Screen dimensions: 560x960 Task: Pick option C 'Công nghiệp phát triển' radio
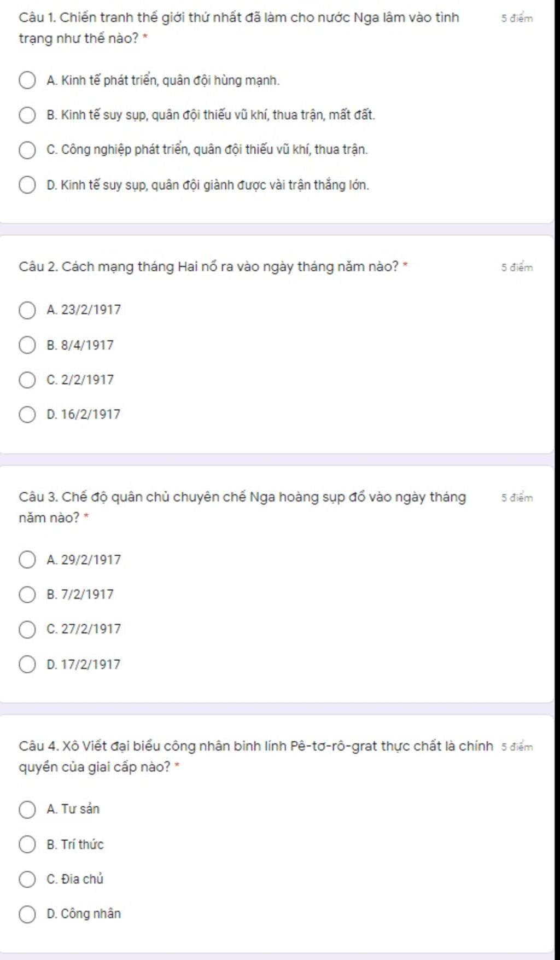(27, 150)
